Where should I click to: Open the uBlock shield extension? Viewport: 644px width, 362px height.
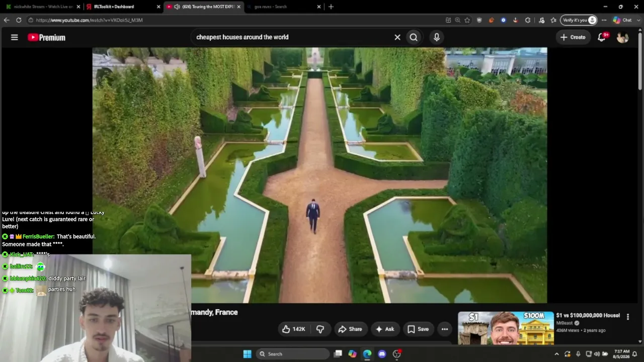tap(479, 20)
